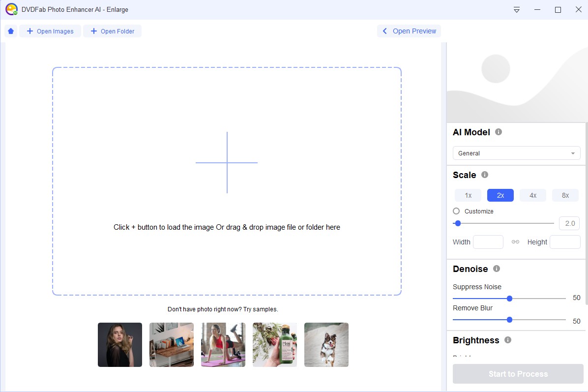
Task: Select 4x scale option
Action: [533, 195]
